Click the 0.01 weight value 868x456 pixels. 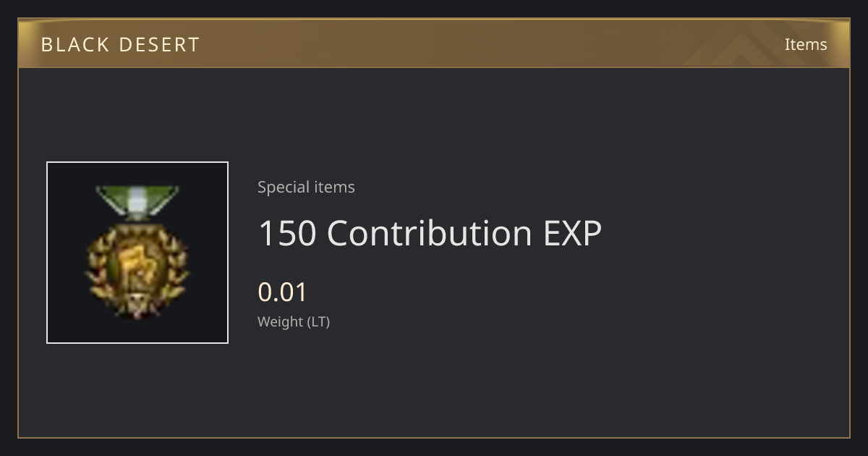[x=283, y=292]
